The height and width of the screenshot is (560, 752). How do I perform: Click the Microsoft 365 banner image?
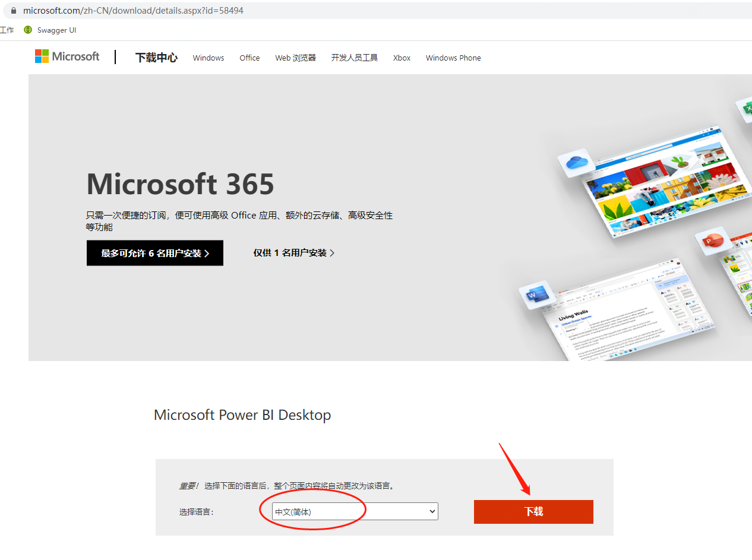pyautogui.click(x=390, y=217)
